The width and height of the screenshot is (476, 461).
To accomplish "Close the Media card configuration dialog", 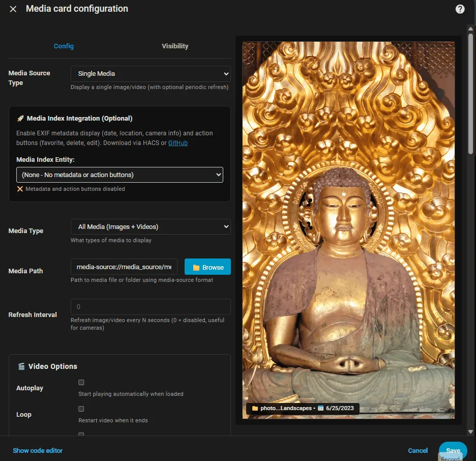I will coord(13,9).
